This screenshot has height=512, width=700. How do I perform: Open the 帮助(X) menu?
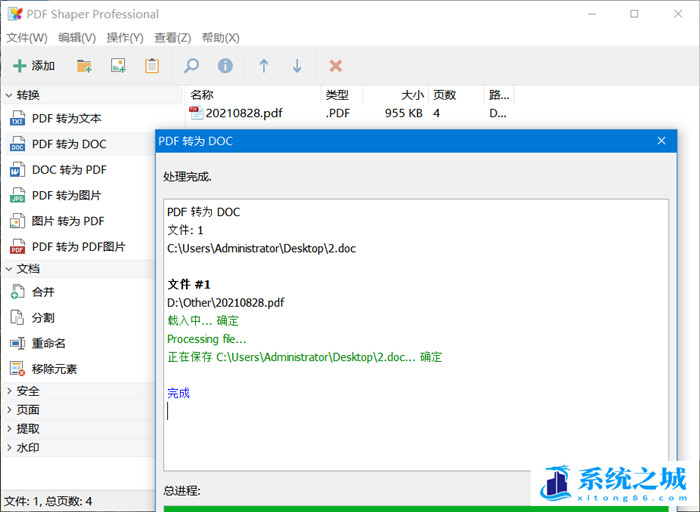click(x=221, y=38)
